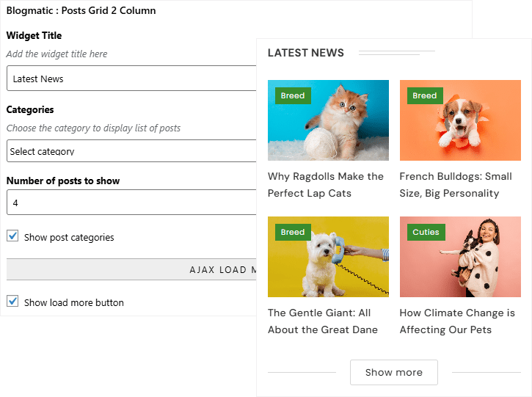Click the Ajax Load More section bar
This screenshot has width=532, height=397.
point(132,269)
